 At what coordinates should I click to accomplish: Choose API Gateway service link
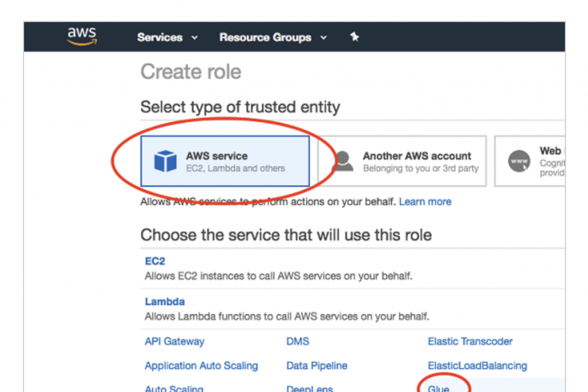[x=175, y=341]
